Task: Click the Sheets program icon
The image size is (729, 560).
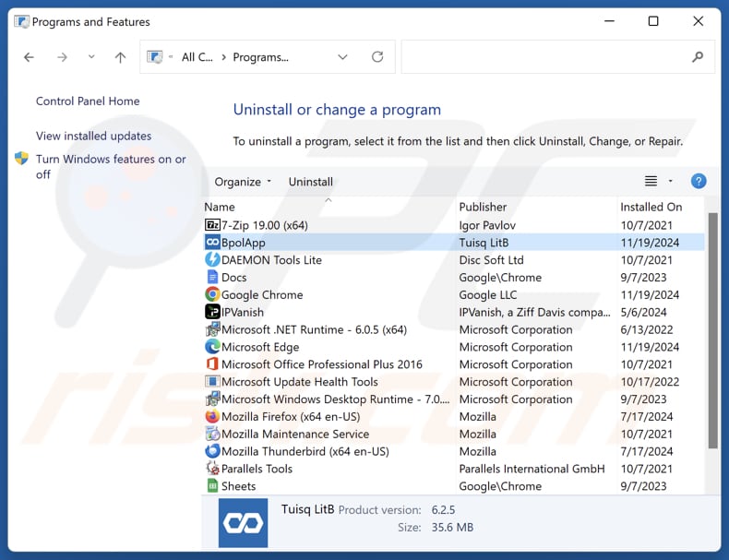Action: pos(212,485)
